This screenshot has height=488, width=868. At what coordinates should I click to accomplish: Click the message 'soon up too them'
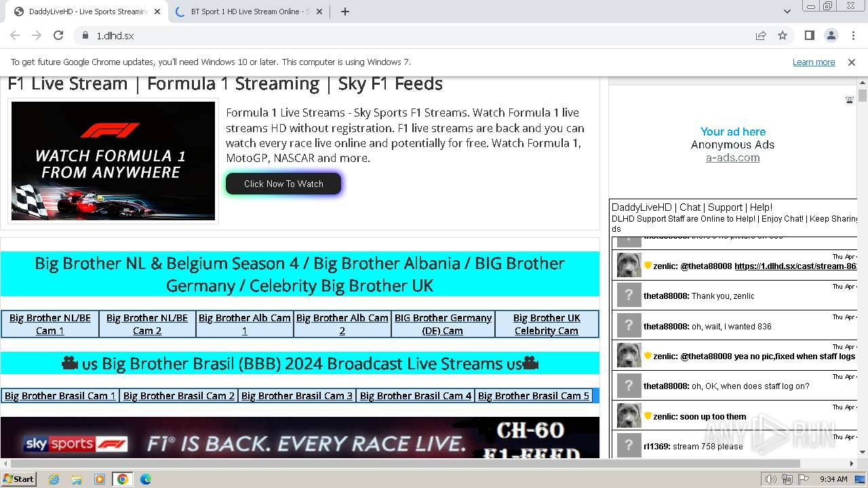pos(713,417)
